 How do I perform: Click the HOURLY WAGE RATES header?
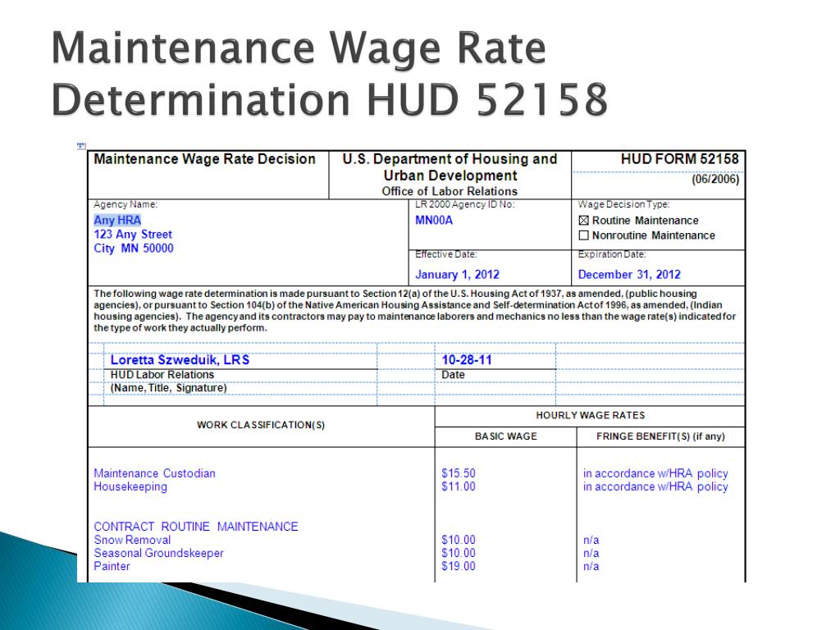coord(591,415)
